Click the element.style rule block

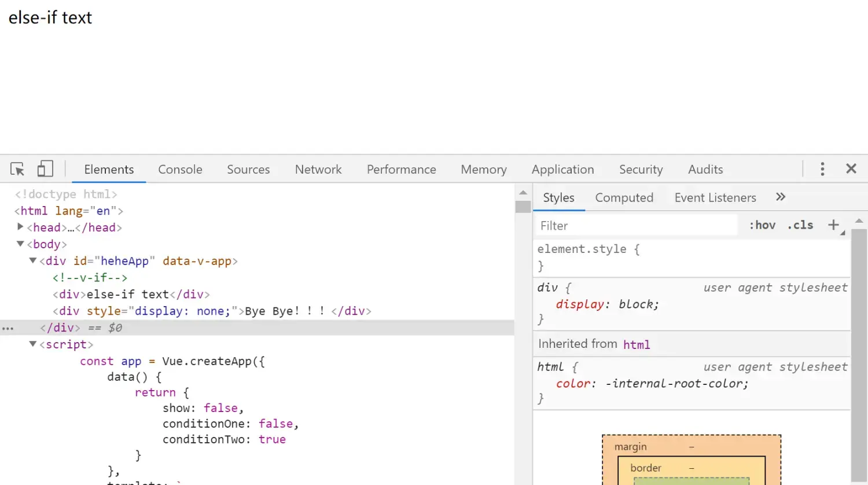click(x=692, y=258)
